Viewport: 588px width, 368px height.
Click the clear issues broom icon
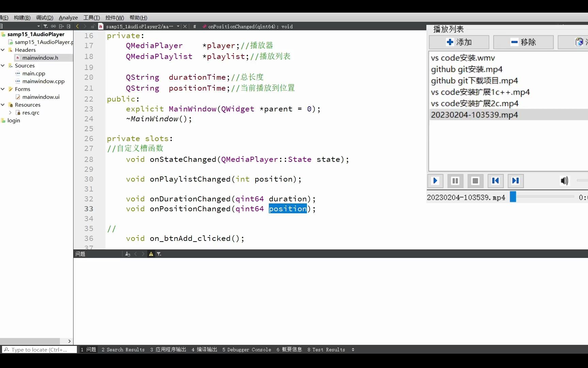point(128,254)
